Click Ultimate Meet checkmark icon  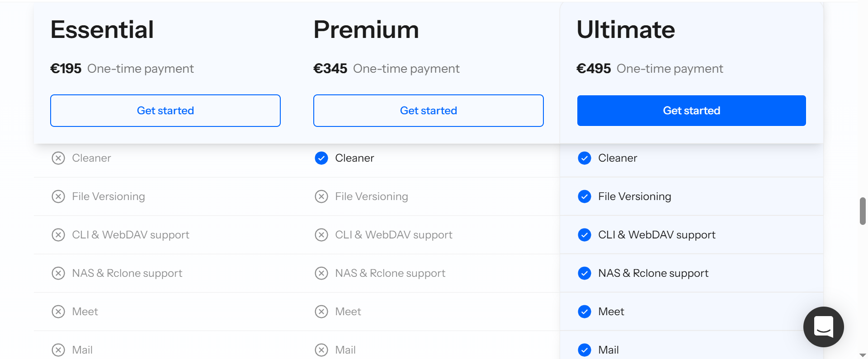(585, 312)
